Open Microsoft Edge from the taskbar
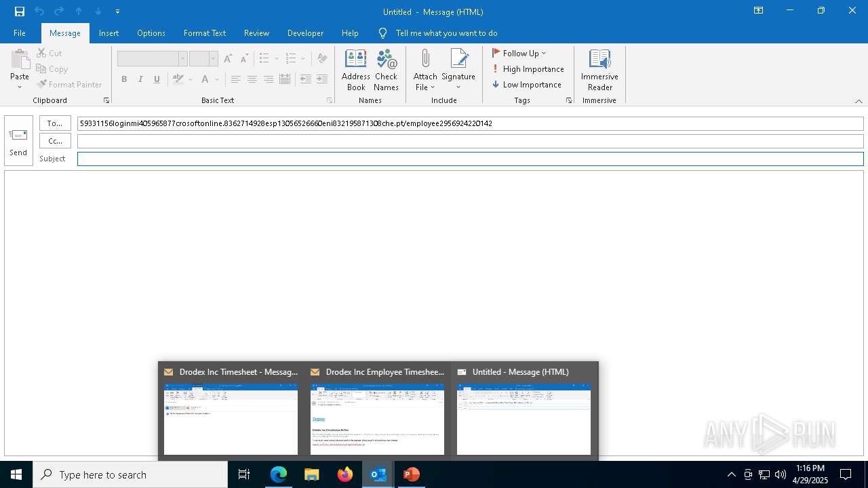 [x=279, y=474]
